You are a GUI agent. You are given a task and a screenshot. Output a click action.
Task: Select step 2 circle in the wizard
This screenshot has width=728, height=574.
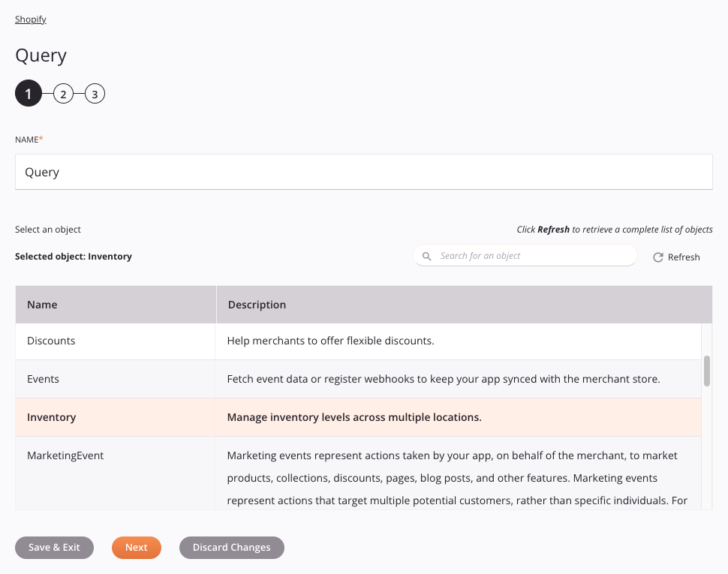coord(63,93)
